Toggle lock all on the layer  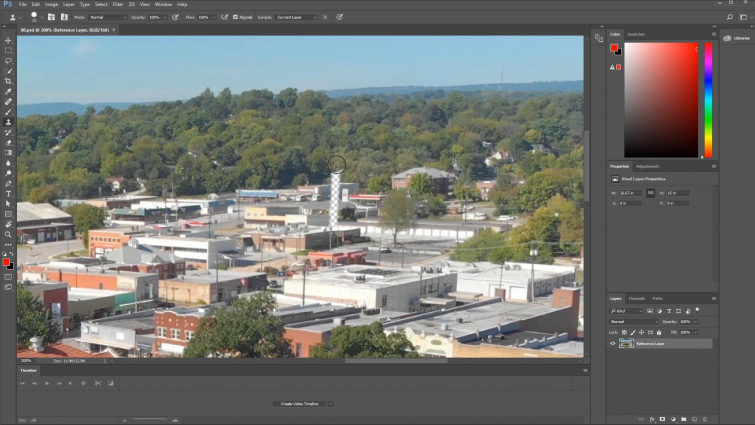[x=659, y=332]
